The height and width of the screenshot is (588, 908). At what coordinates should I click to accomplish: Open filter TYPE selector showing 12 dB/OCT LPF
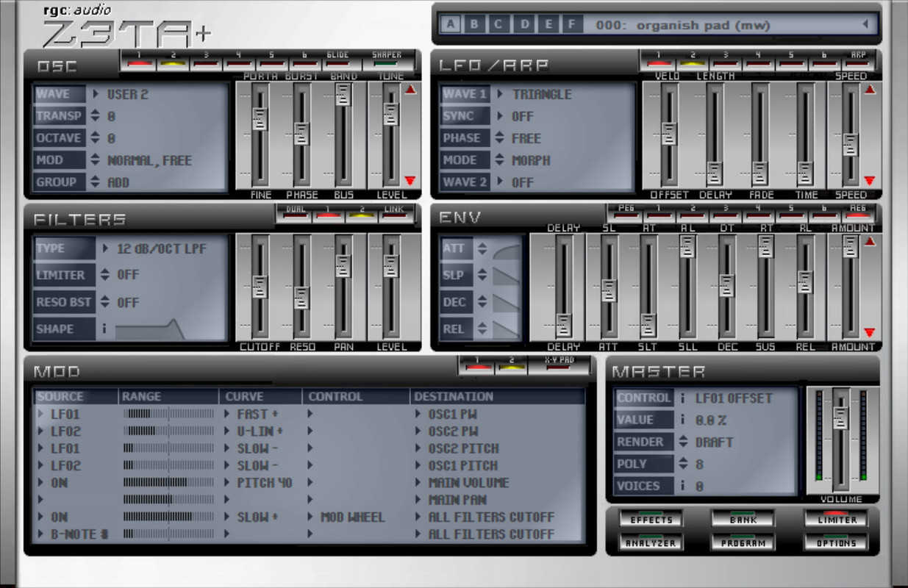(107, 248)
